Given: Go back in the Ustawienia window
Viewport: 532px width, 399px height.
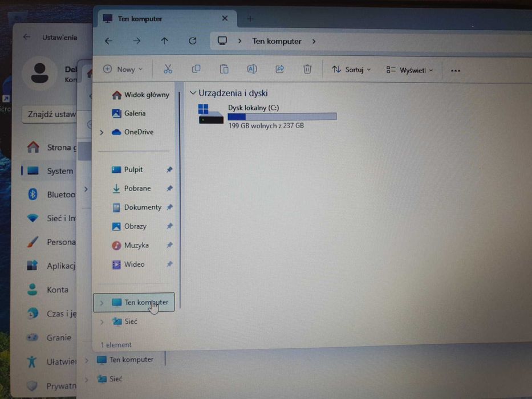Looking at the screenshot, I should (27, 37).
